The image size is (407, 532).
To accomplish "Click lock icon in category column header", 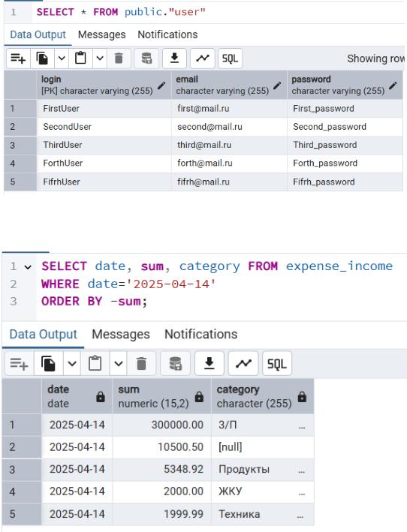I will (302, 396).
